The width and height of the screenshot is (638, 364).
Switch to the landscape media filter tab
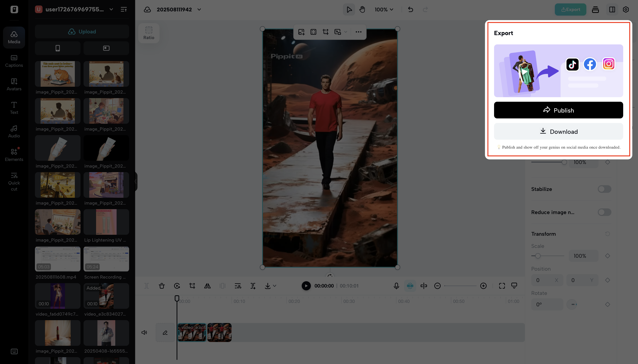(106, 48)
